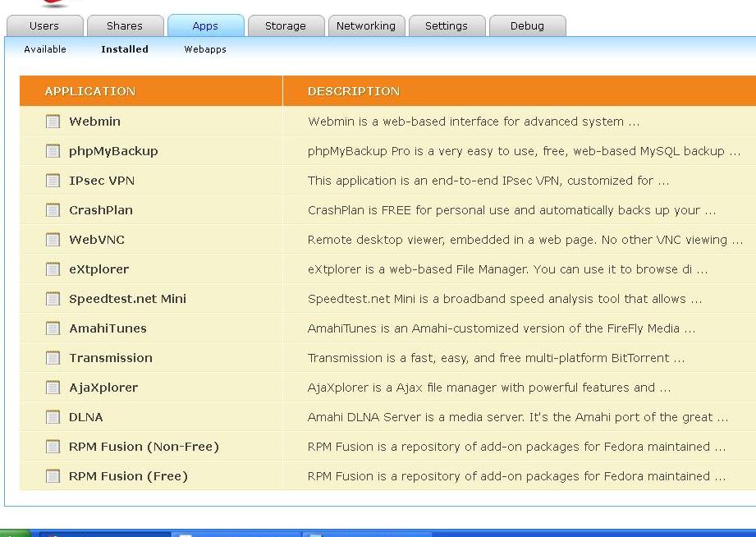Open the Shares tab

[x=125, y=25]
